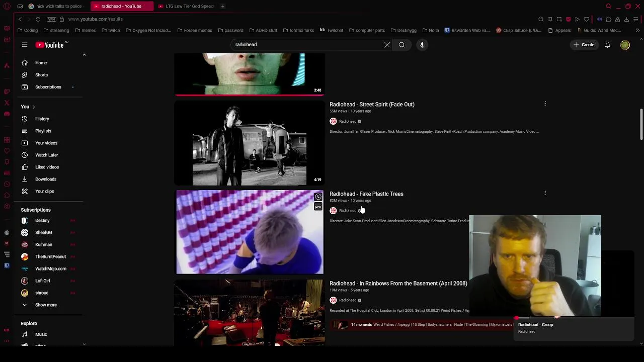Viewport: 644px width, 362px height.
Task: Switch to LTG Low Tier God Speech tab
Action: coord(187,6)
